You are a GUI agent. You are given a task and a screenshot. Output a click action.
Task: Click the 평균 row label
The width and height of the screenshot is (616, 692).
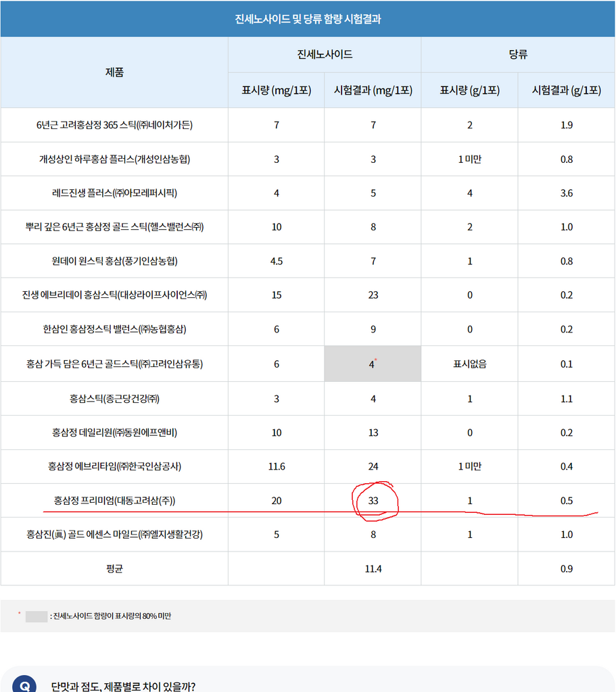[114, 568]
